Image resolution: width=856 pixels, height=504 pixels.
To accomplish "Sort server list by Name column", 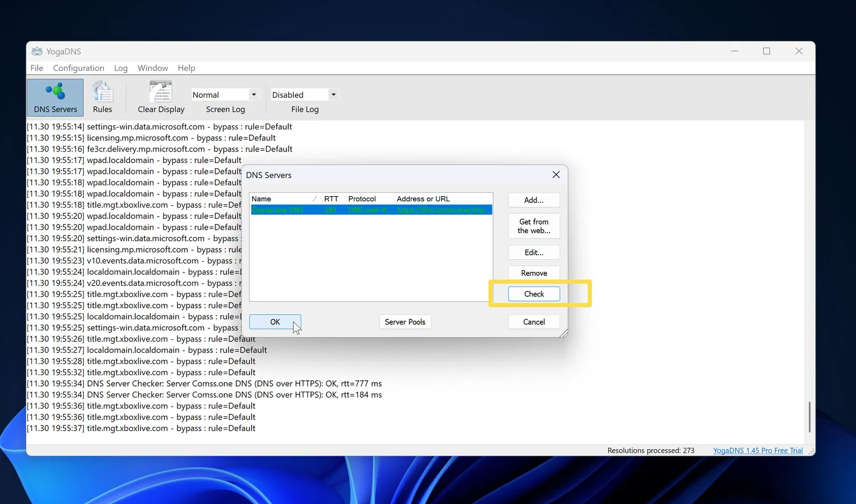I will pyautogui.click(x=285, y=199).
